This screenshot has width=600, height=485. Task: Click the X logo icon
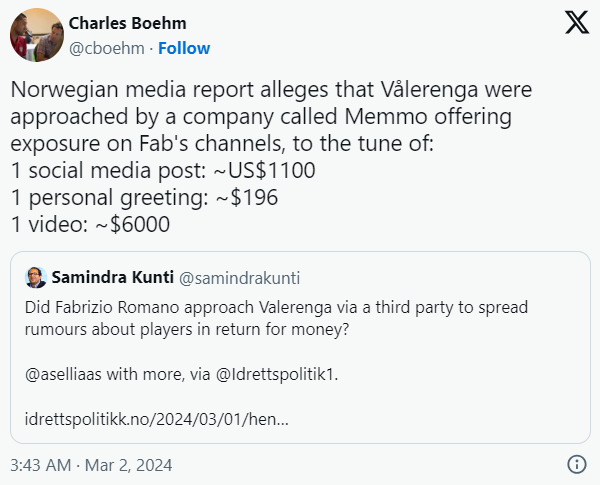tap(577, 24)
